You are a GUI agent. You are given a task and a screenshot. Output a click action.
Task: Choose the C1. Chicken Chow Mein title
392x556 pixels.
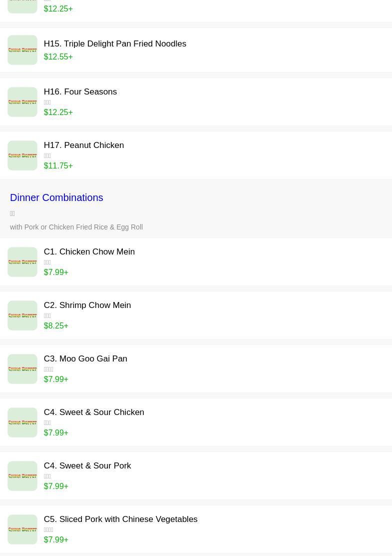click(x=89, y=252)
